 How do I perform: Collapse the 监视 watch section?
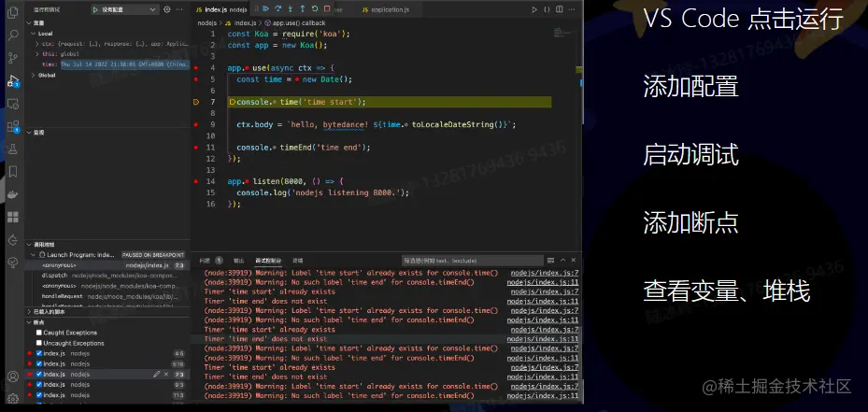29,133
